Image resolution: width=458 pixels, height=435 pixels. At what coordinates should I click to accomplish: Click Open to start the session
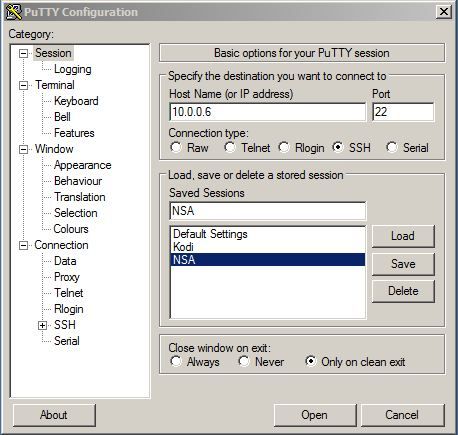[315, 415]
